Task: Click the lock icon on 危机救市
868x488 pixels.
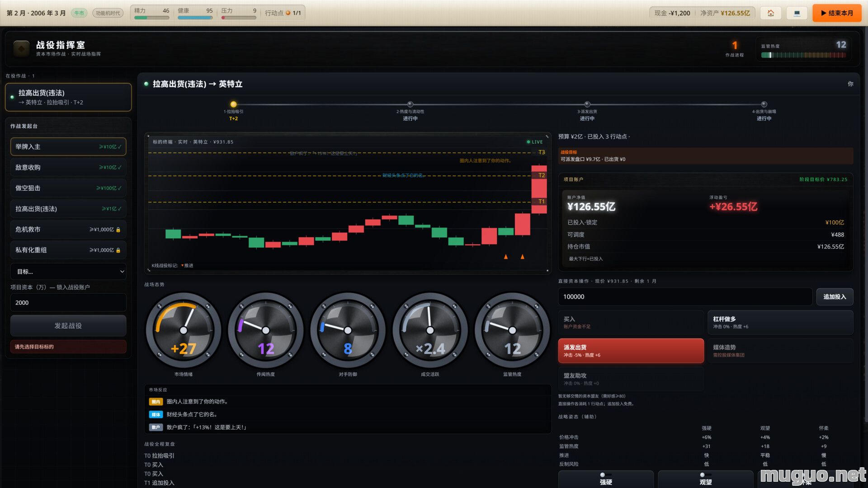Action: pos(118,230)
